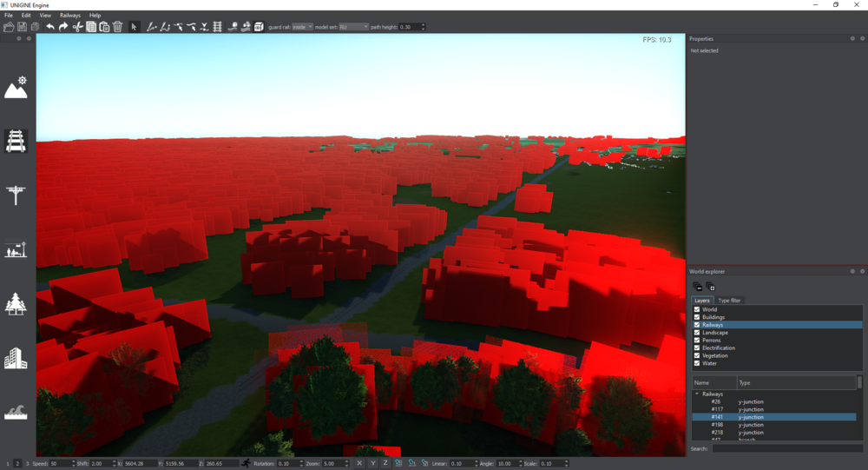Click the cut scissors icon
The height and width of the screenshot is (470, 868).
77,27
